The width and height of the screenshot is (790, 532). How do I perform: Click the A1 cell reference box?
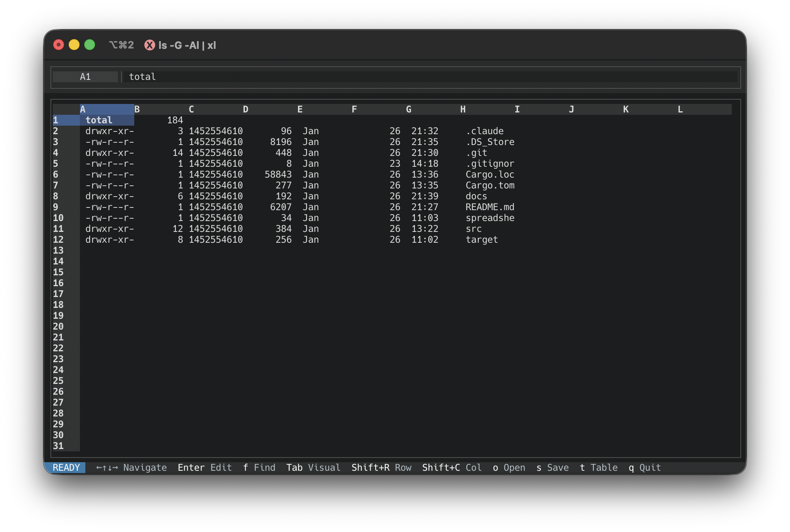[85, 77]
